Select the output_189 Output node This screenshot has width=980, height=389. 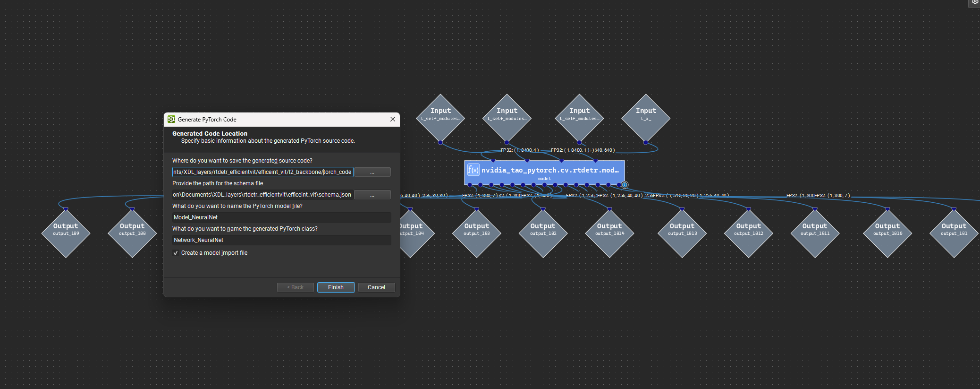coord(66,233)
